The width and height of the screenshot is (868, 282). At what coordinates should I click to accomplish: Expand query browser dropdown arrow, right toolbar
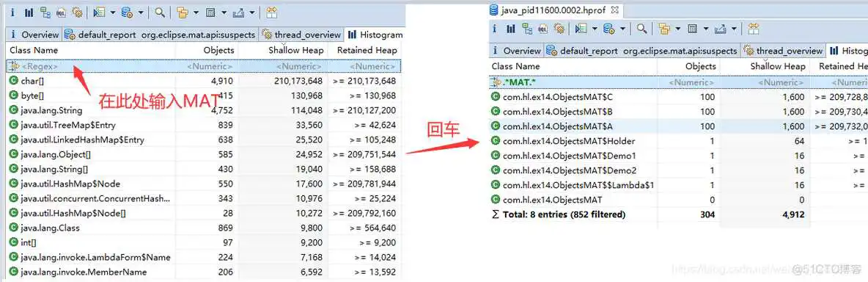pos(622,29)
